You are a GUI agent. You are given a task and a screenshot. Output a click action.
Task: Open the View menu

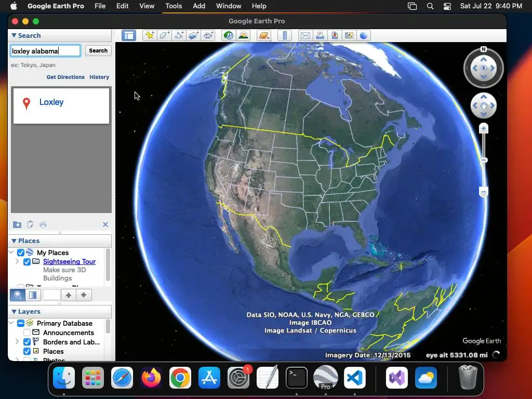click(147, 6)
